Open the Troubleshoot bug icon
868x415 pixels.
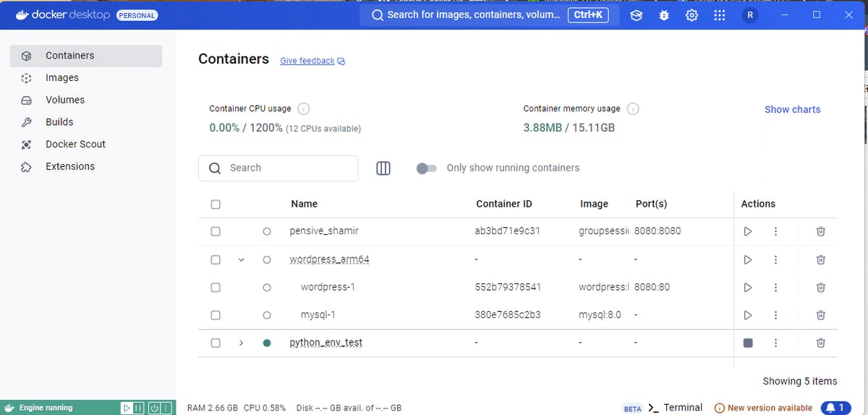[x=664, y=15]
